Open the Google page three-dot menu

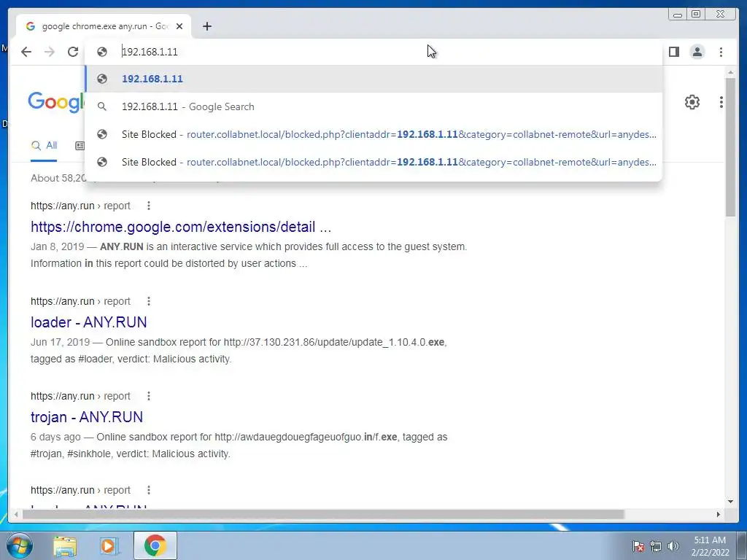click(x=721, y=102)
